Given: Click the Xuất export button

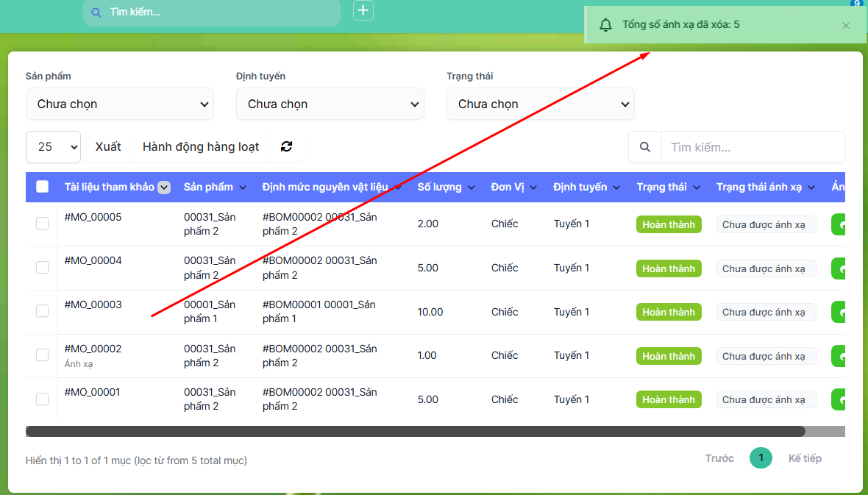Looking at the screenshot, I should [x=108, y=147].
